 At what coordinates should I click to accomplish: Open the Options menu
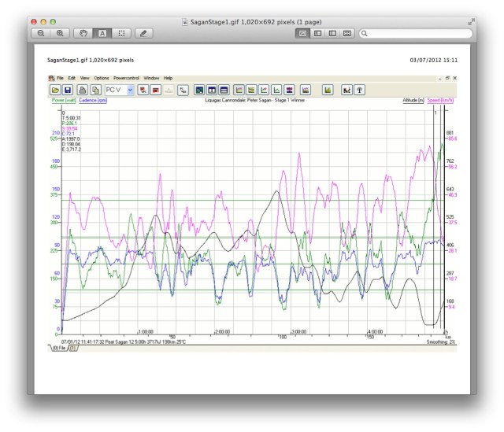coord(102,79)
